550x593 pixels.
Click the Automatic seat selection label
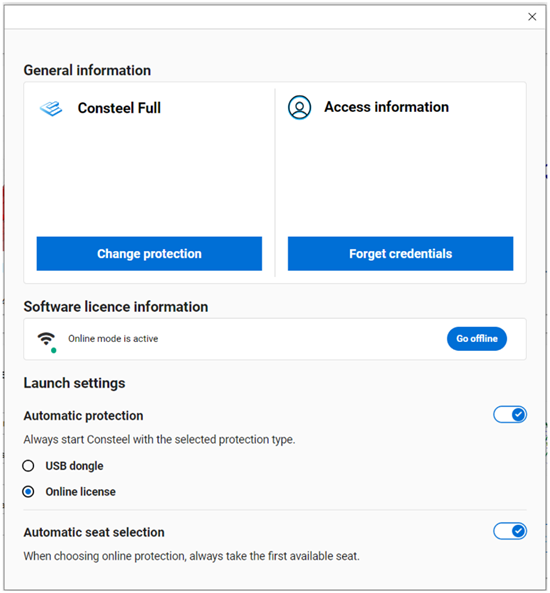click(x=94, y=532)
